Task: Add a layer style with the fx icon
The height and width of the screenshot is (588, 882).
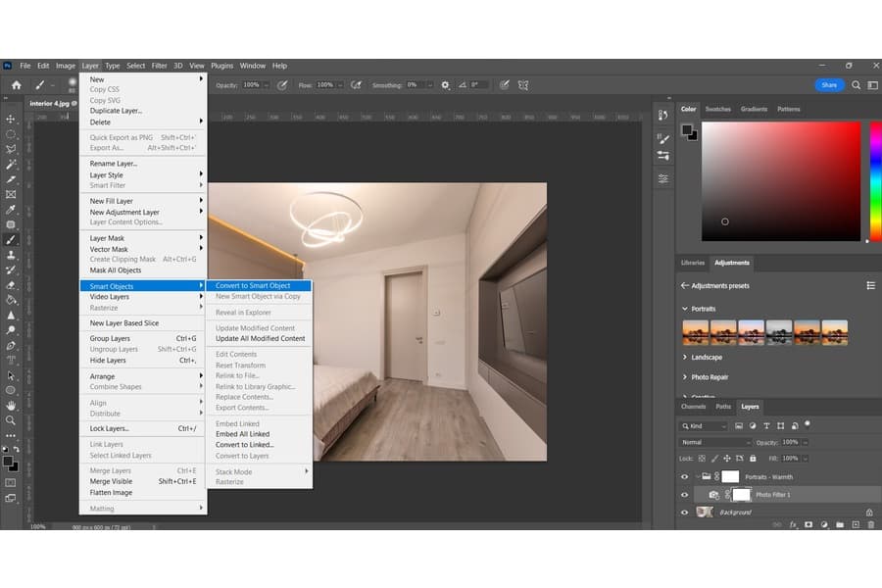Action: (x=793, y=524)
